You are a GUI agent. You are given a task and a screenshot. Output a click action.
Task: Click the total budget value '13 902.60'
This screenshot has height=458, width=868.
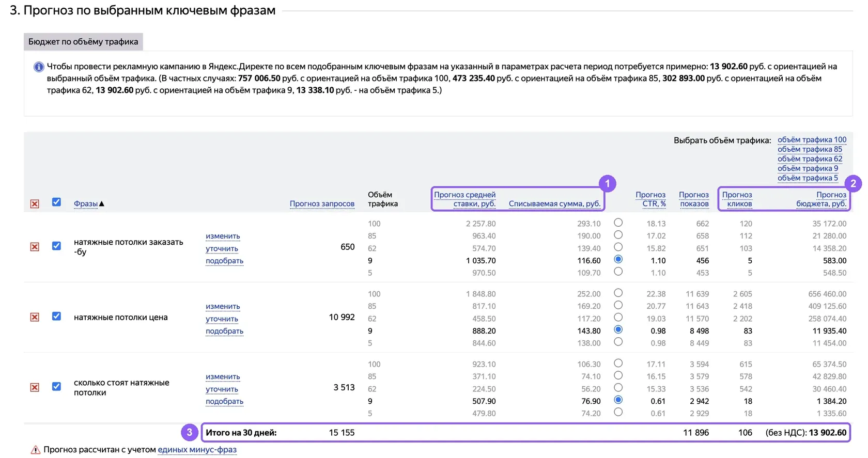[x=828, y=433]
